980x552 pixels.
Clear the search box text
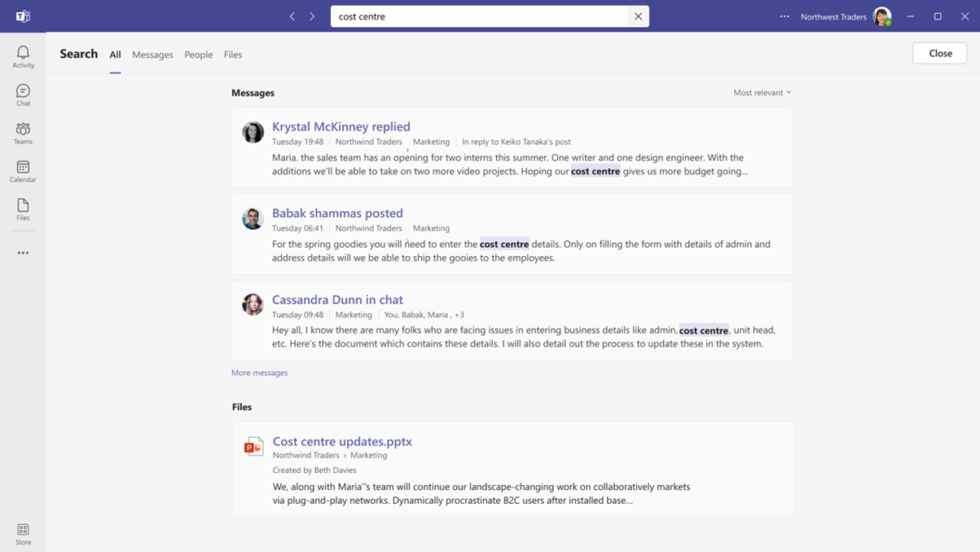[638, 16]
